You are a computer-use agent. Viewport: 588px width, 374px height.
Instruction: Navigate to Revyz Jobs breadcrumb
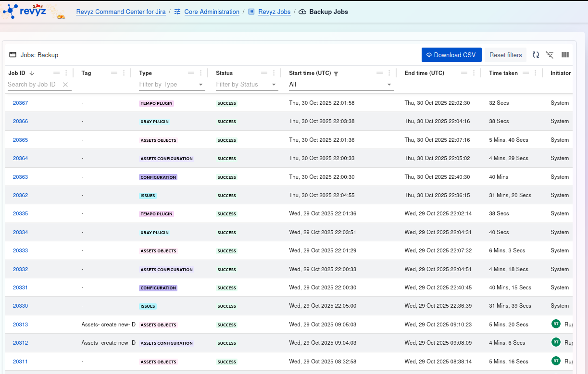(274, 12)
